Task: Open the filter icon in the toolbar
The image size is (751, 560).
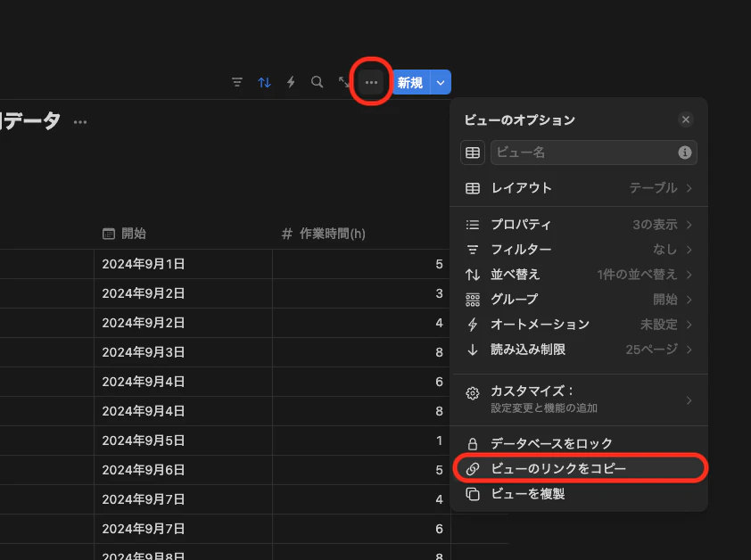Action: 236,82
